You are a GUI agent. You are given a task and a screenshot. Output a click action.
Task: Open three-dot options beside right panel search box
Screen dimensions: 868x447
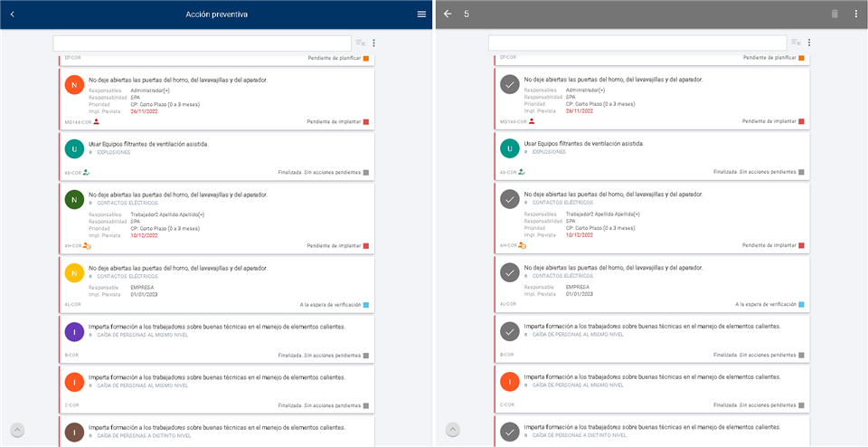tap(809, 43)
